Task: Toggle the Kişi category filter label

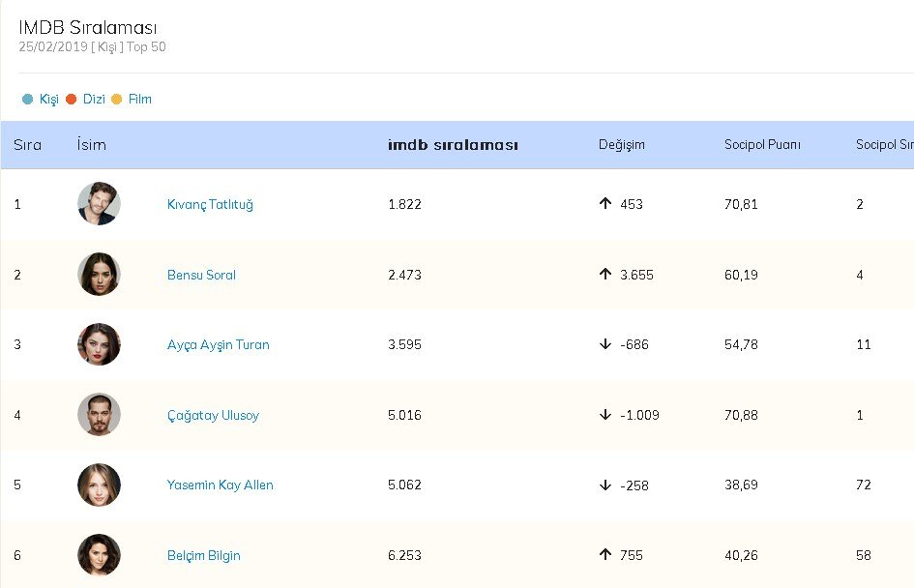Action: click(48, 99)
